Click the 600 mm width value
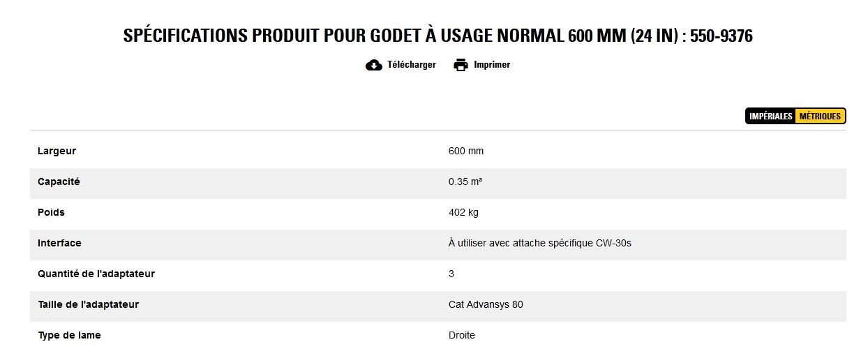The height and width of the screenshot is (349, 868). [465, 151]
